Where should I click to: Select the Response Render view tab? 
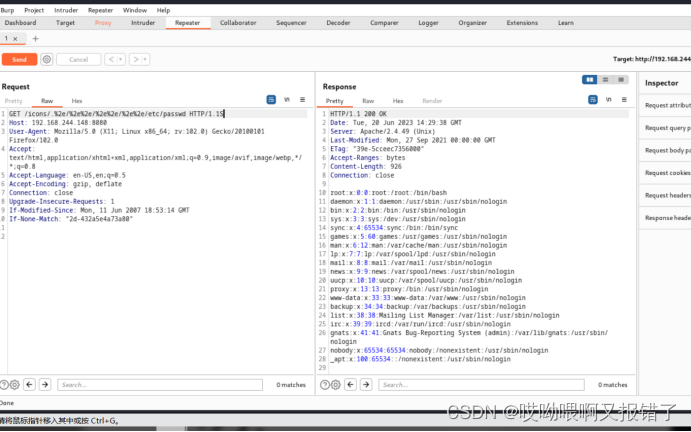point(432,101)
